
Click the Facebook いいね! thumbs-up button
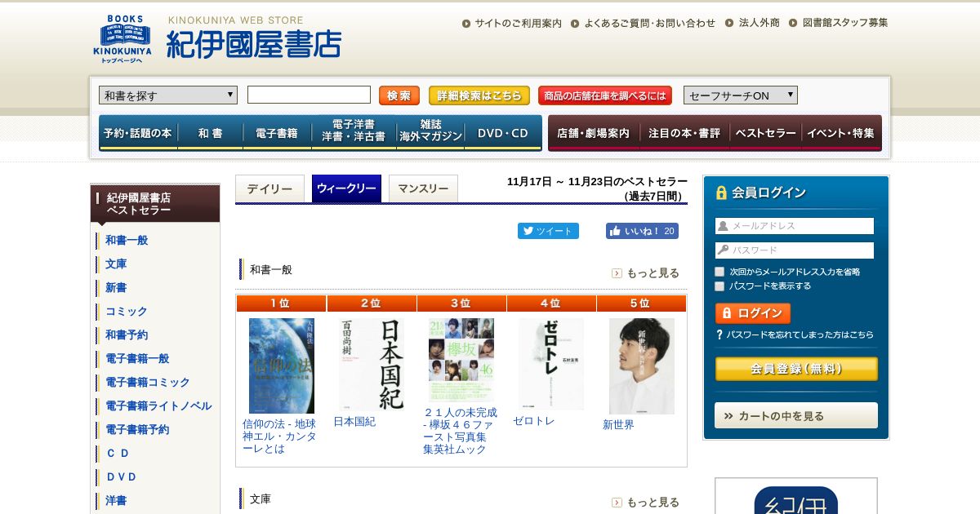tap(642, 231)
